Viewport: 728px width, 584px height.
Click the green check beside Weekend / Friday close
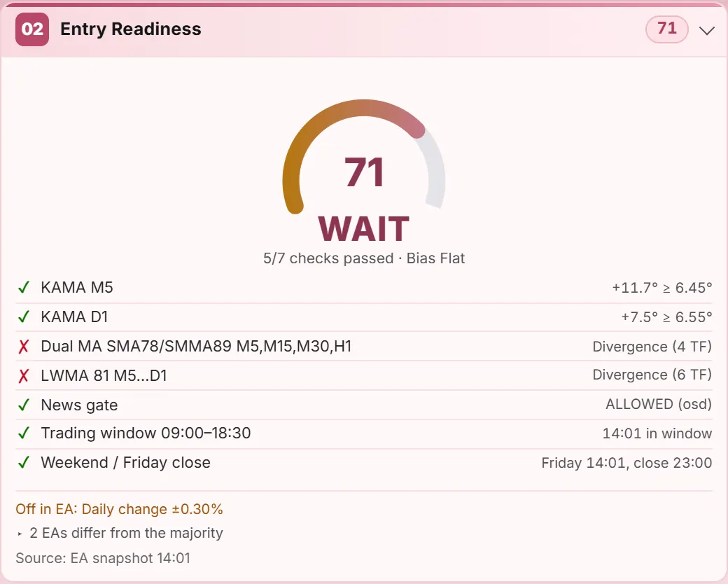pyautogui.click(x=23, y=462)
